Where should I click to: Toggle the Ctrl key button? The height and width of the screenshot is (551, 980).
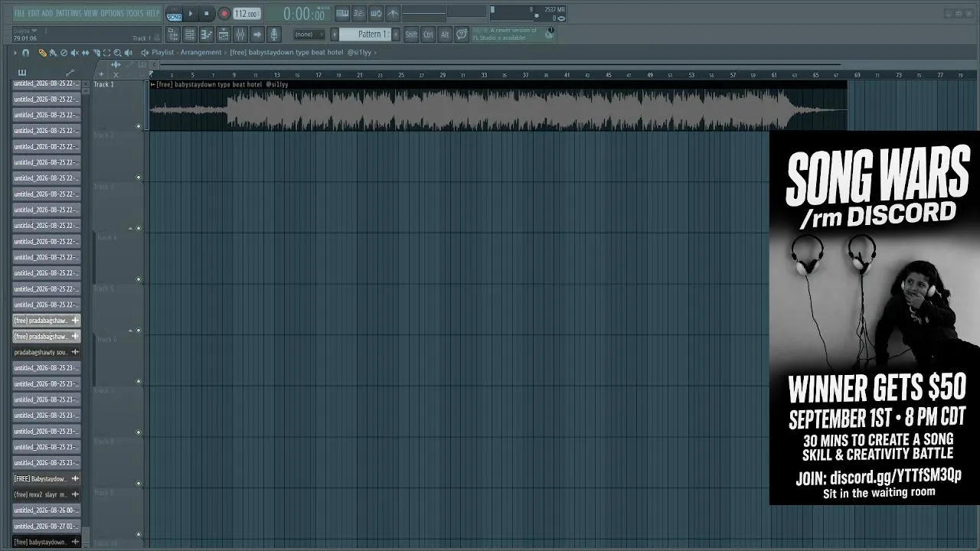pos(428,34)
